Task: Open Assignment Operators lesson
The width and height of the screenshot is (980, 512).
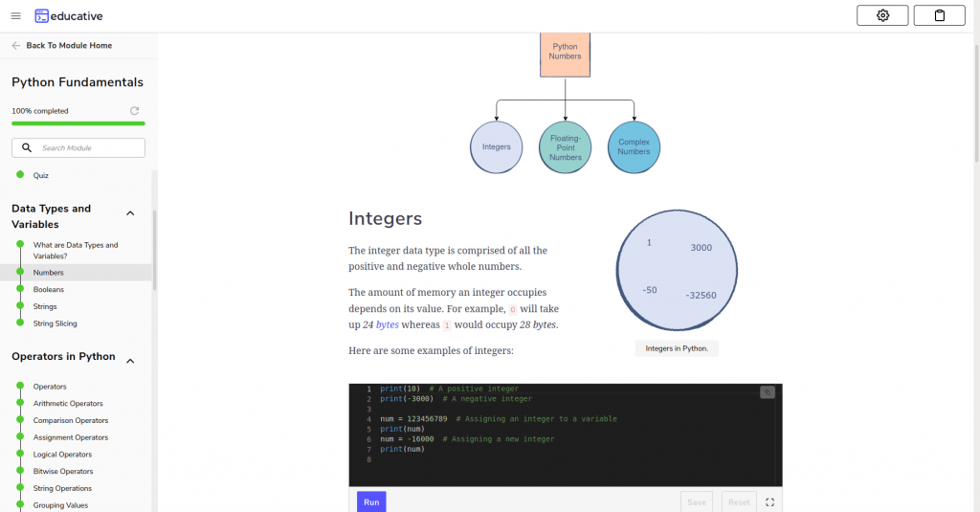Action: point(71,437)
